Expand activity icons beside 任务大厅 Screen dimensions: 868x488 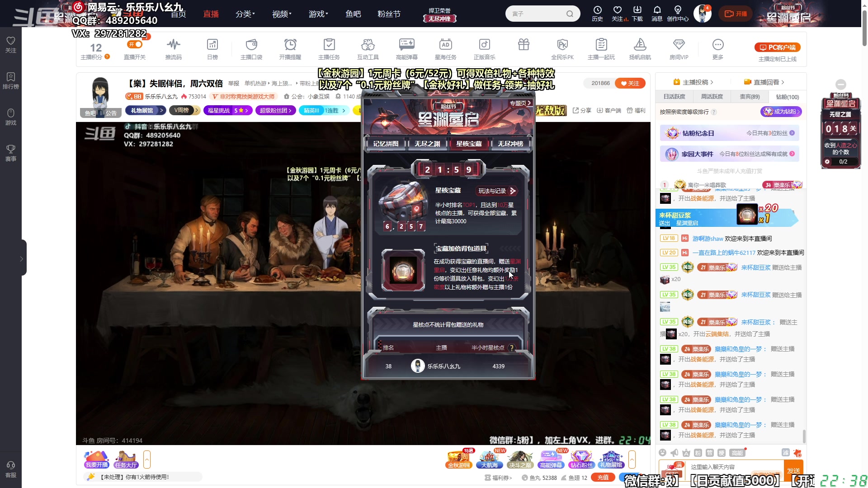[x=146, y=460]
